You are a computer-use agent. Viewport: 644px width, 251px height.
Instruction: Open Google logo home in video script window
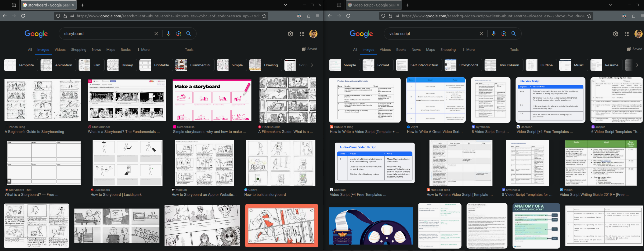[361, 34]
